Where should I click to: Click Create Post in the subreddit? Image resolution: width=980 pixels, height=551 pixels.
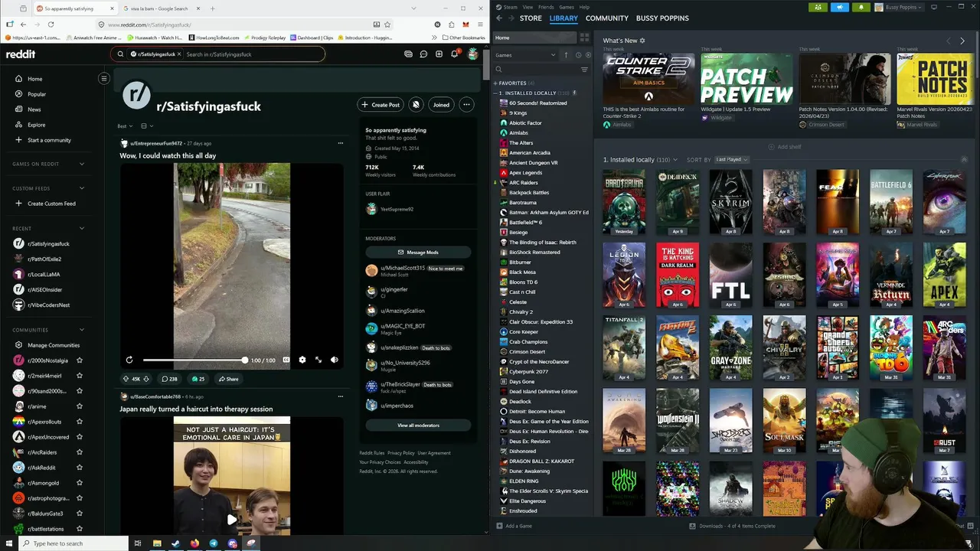pyautogui.click(x=380, y=105)
